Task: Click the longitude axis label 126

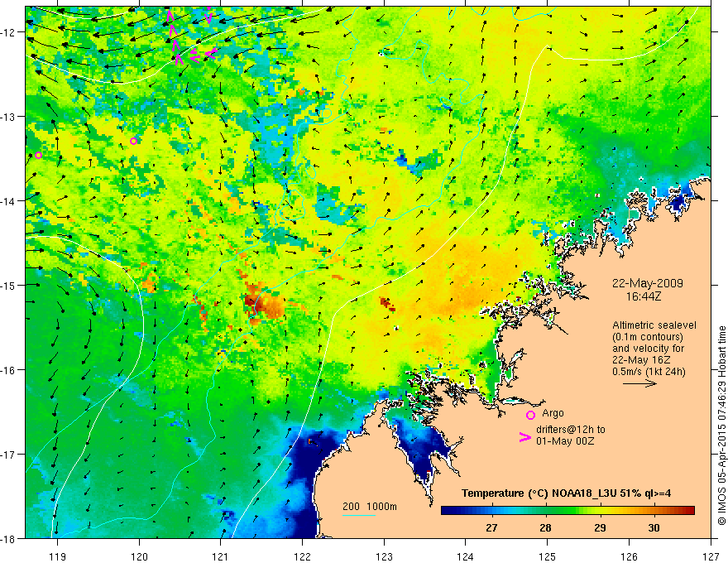Action: [629, 556]
